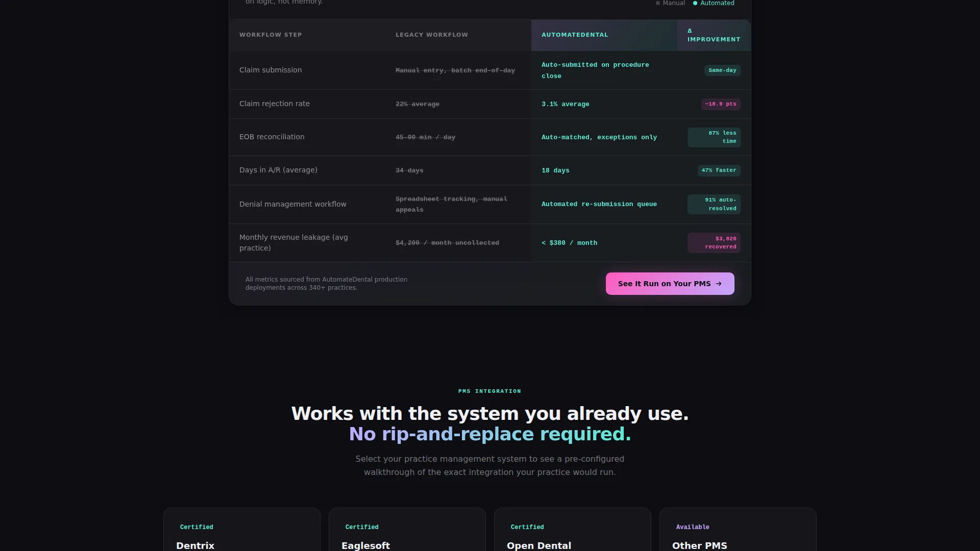Click the Monthly revenue leakage row label
Viewport: 980px width, 551px height.
click(293, 243)
